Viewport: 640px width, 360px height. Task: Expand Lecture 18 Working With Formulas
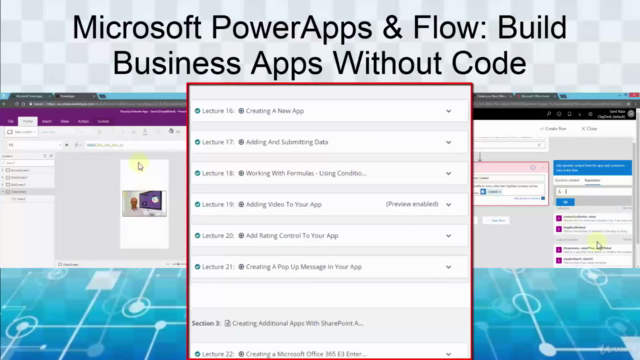pyautogui.click(x=449, y=173)
